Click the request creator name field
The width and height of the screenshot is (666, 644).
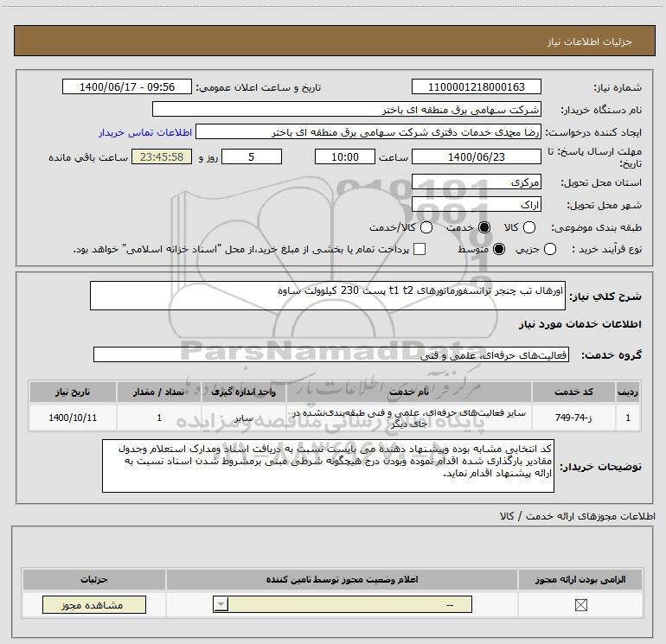pyautogui.click(x=368, y=132)
